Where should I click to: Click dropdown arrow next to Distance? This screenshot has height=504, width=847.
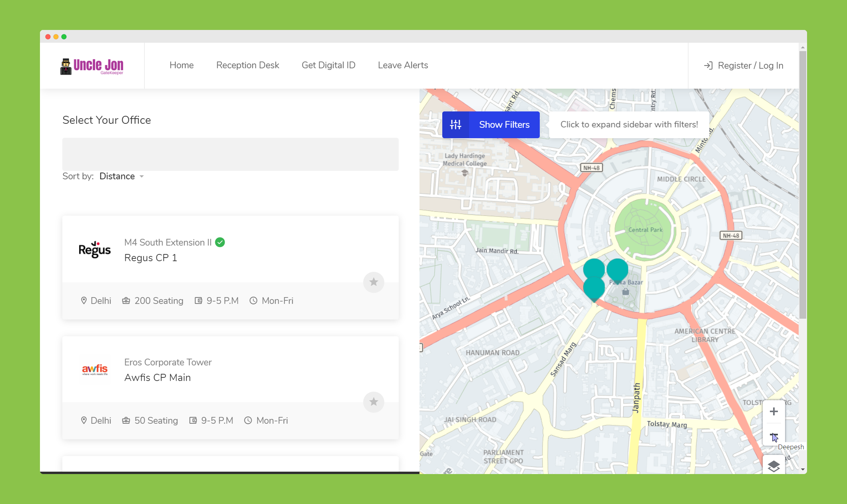click(142, 177)
